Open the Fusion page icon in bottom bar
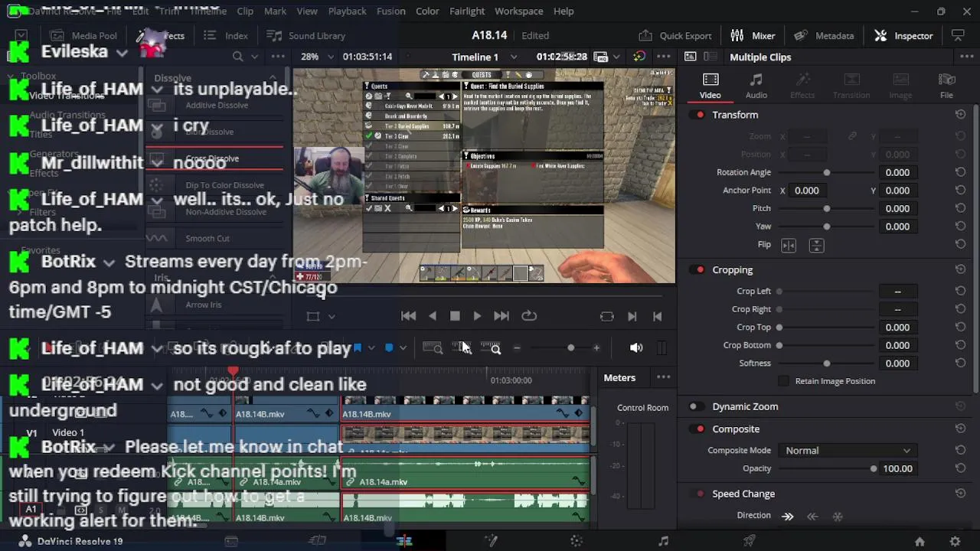The image size is (980, 551). [x=491, y=541]
